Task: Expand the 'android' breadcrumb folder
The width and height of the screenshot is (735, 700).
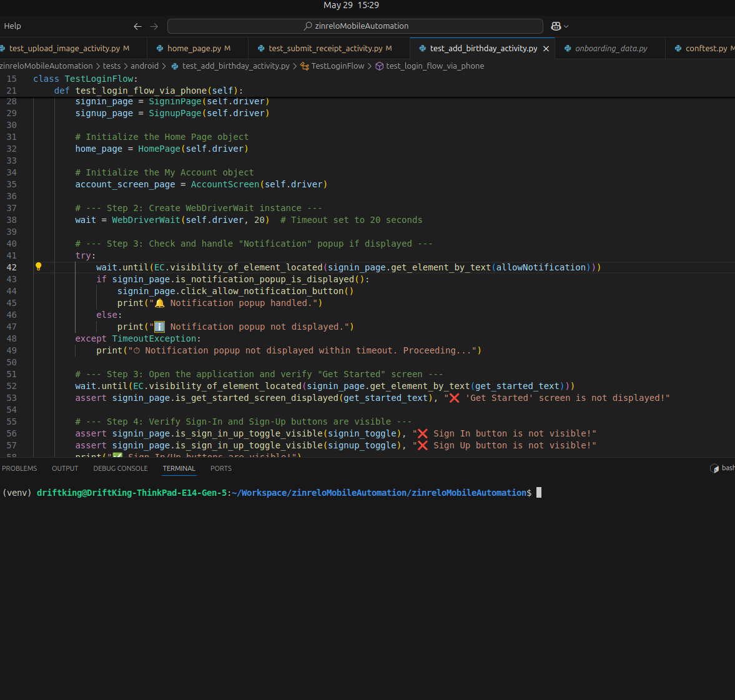Action: [x=144, y=66]
